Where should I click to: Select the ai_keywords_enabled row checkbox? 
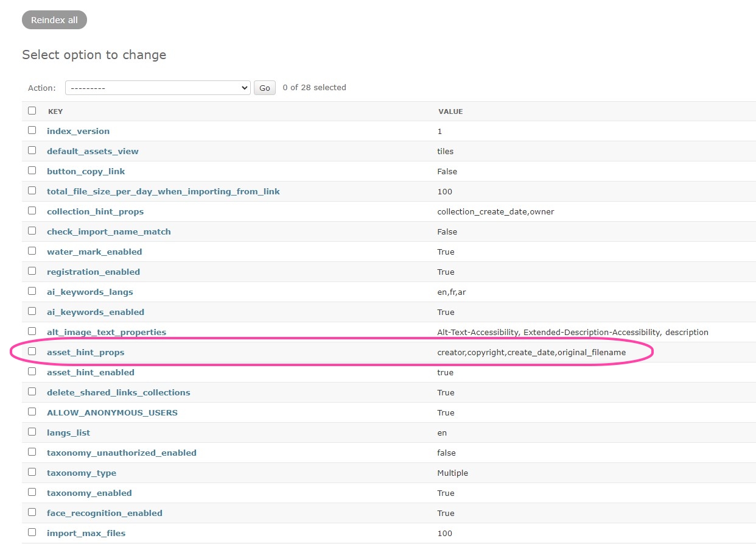[x=32, y=311]
